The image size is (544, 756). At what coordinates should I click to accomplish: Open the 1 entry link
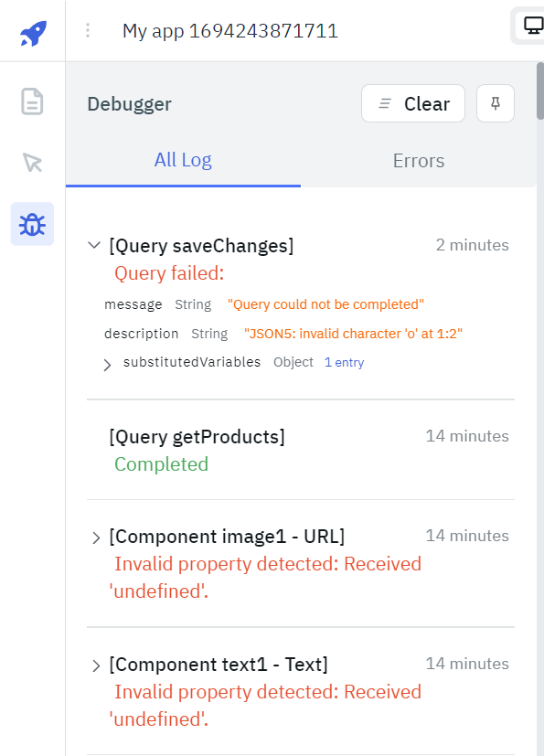pos(344,362)
